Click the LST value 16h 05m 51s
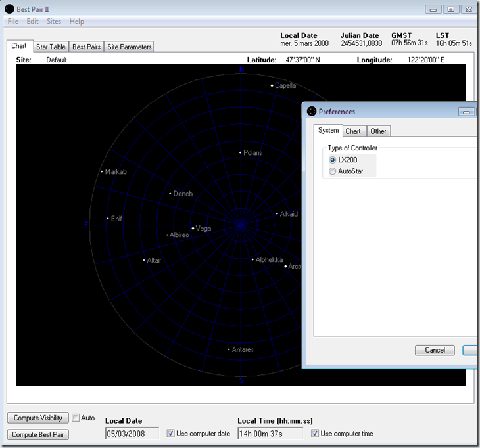The image size is (480, 448). click(454, 43)
